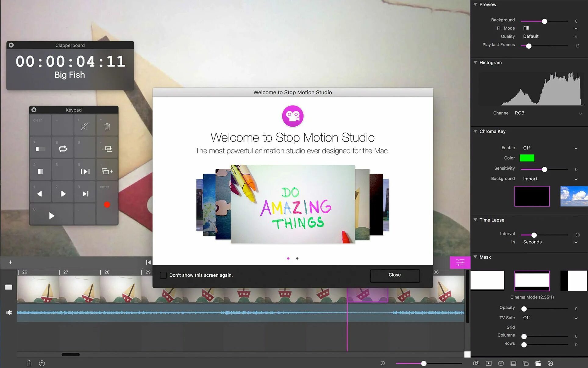Screen dimensions: 588x368
Task: Go to second welcome page dot
Action: (x=298, y=258)
